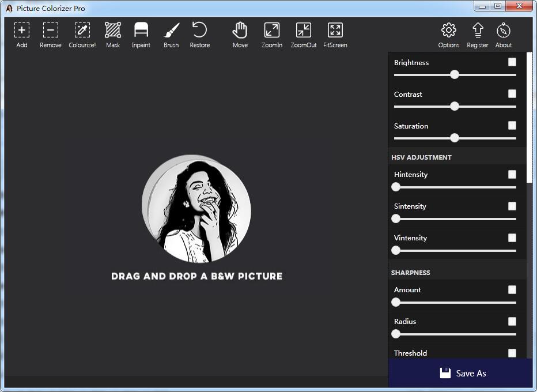Open the About dialog
Image resolution: width=537 pixels, height=392 pixels.
pyautogui.click(x=503, y=33)
